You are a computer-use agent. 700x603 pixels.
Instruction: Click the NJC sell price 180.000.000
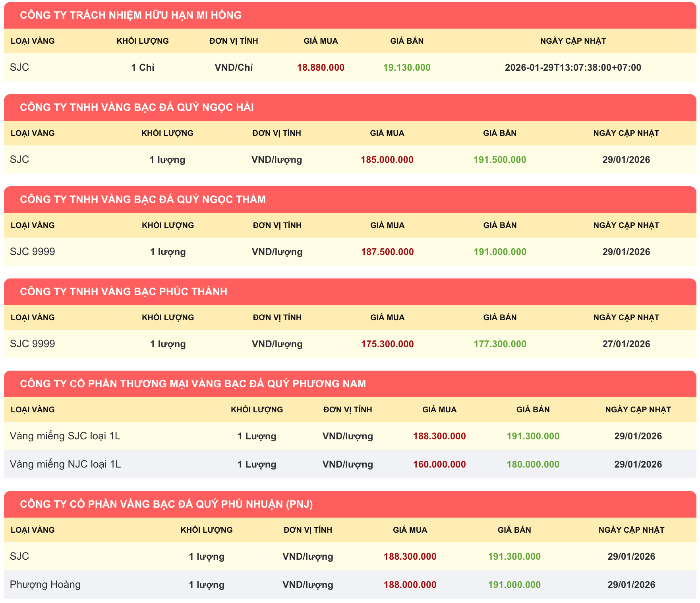533,464
